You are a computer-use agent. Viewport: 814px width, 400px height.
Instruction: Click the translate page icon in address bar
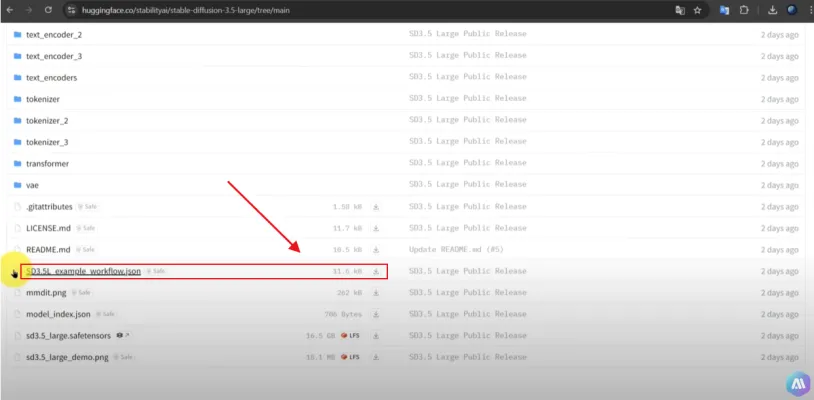[x=680, y=10]
